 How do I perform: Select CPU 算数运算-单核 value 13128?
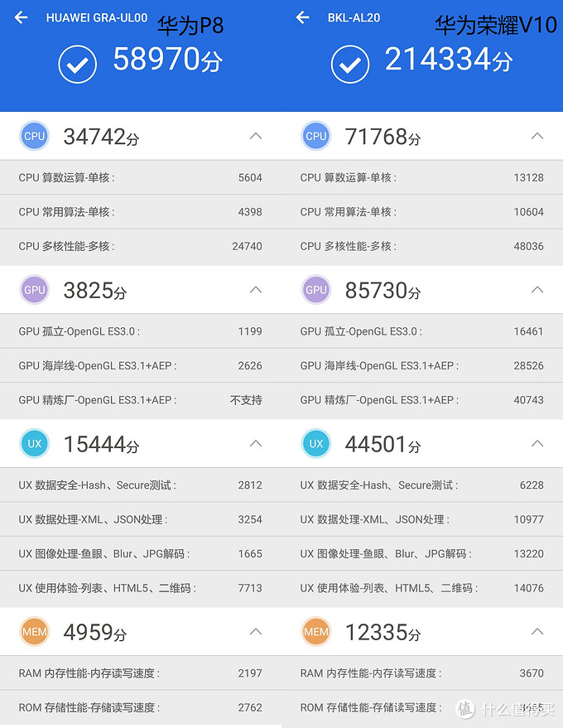coord(529,177)
